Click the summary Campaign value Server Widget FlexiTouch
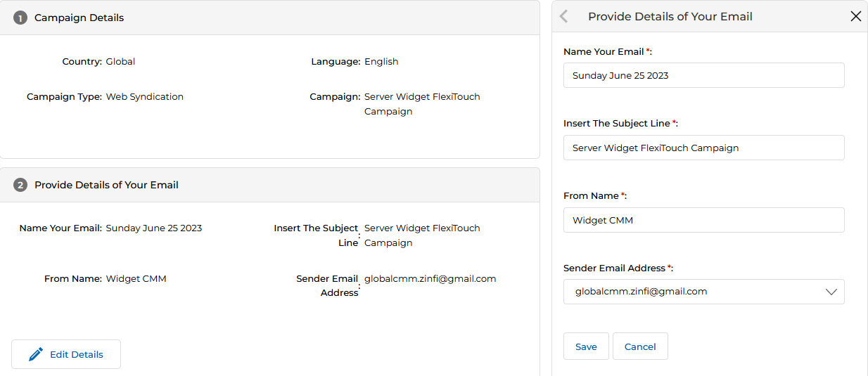The width and height of the screenshot is (868, 376). (422, 104)
